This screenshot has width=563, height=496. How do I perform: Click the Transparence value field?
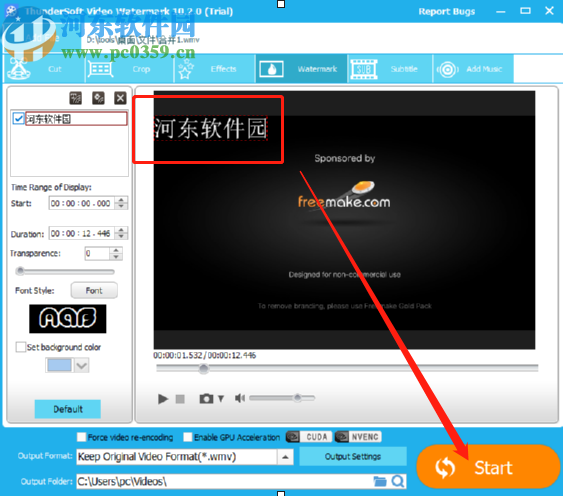click(97, 253)
